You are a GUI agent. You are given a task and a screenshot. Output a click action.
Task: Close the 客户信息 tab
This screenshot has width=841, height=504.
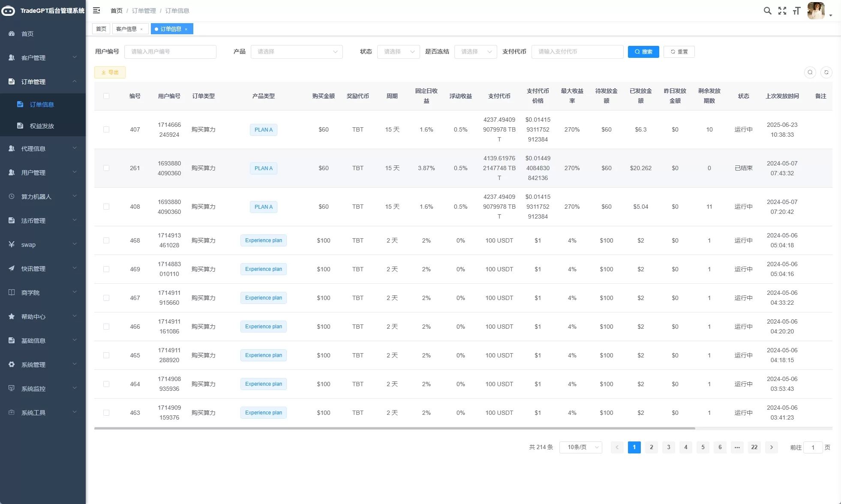[141, 29]
